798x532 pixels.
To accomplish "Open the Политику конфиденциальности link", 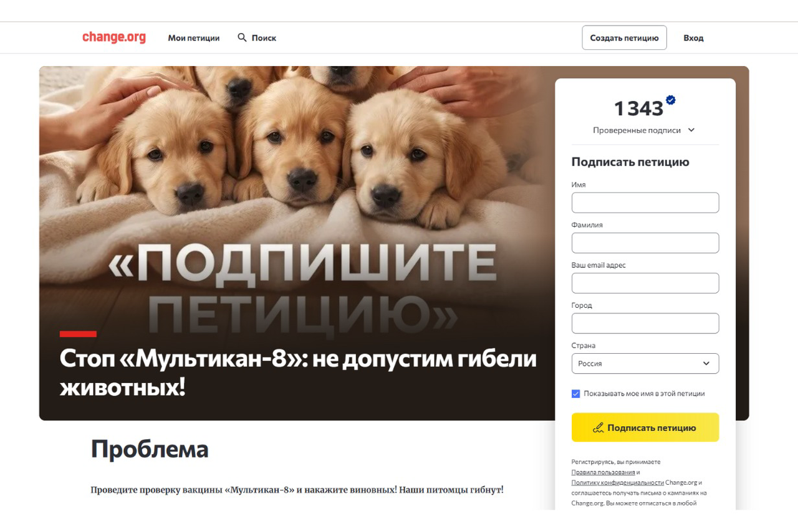I will [617, 482].
